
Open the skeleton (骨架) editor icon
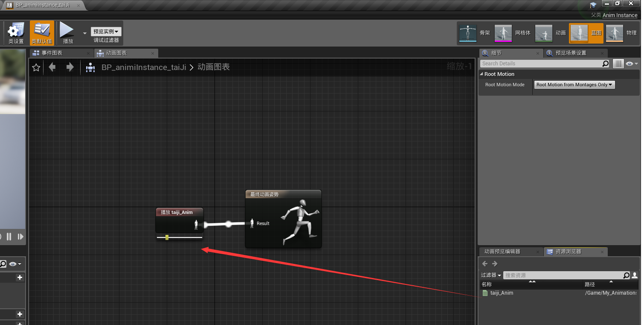coord(467,33)
